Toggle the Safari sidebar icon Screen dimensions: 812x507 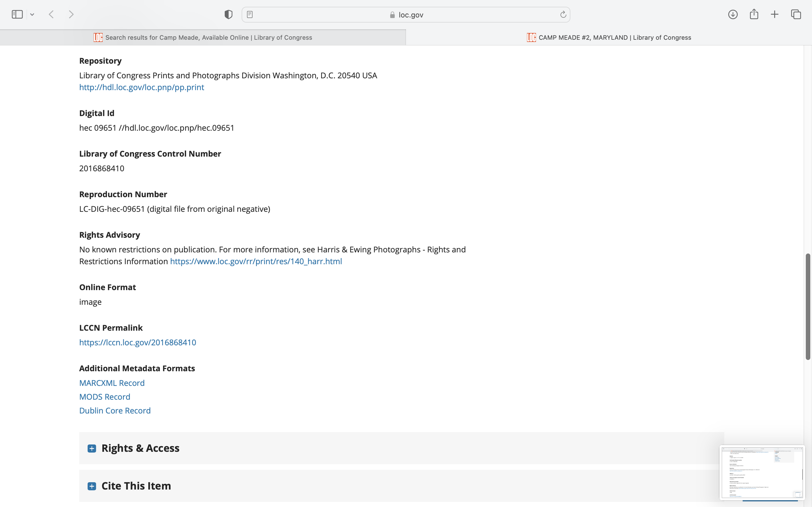point(17,14)
